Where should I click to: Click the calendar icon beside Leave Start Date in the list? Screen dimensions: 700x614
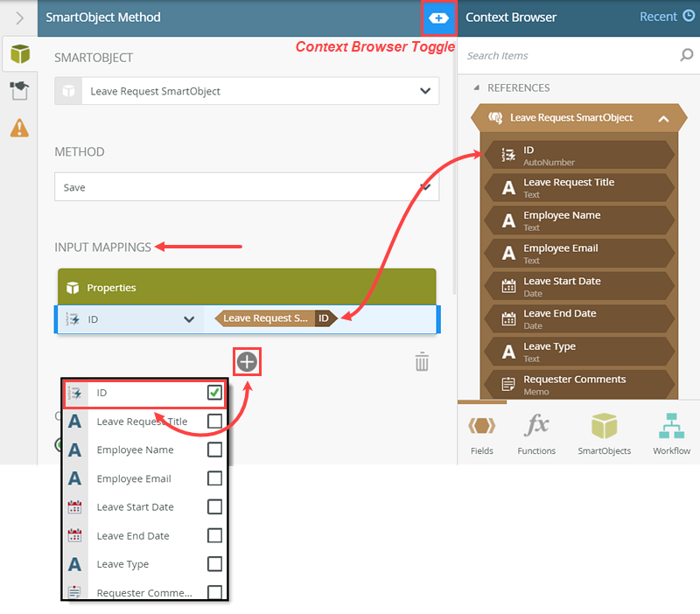pyautogui.click(x=74, y=507)
